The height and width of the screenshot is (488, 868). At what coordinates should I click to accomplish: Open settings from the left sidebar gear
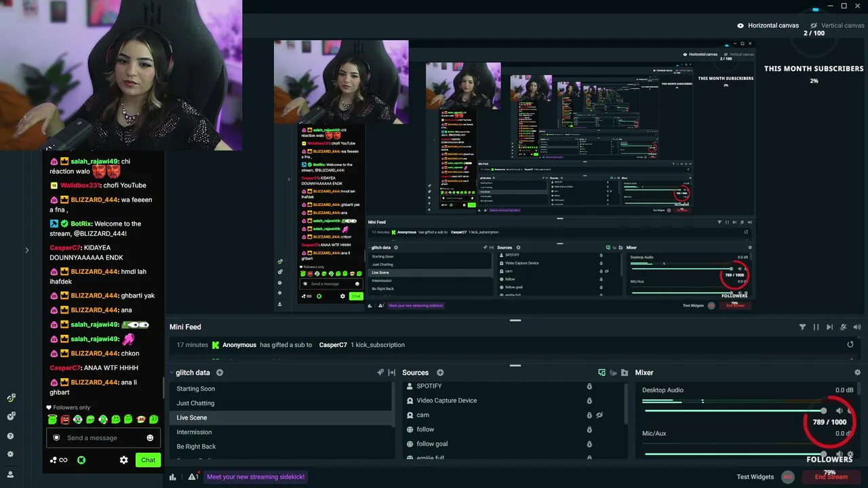coord(10,455)
